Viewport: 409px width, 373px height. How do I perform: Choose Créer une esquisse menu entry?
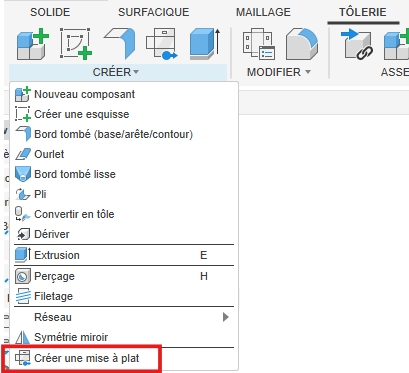coord(124,114)
